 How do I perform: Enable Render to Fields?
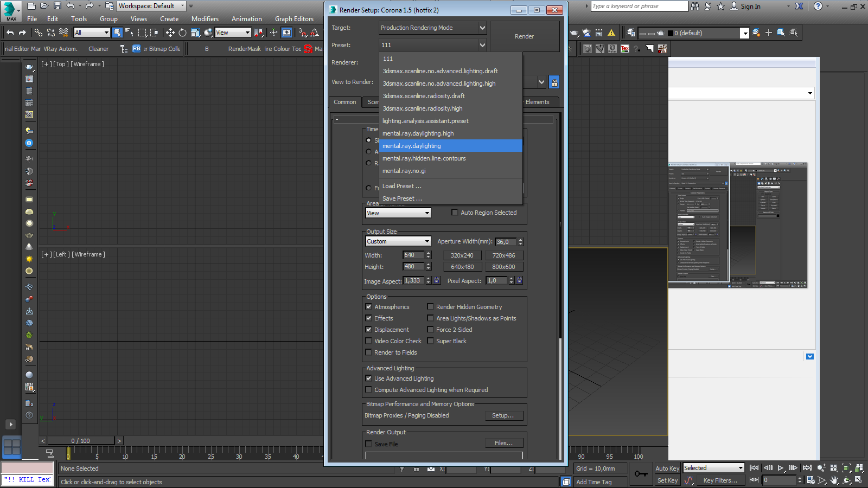(x=369, y=352)
